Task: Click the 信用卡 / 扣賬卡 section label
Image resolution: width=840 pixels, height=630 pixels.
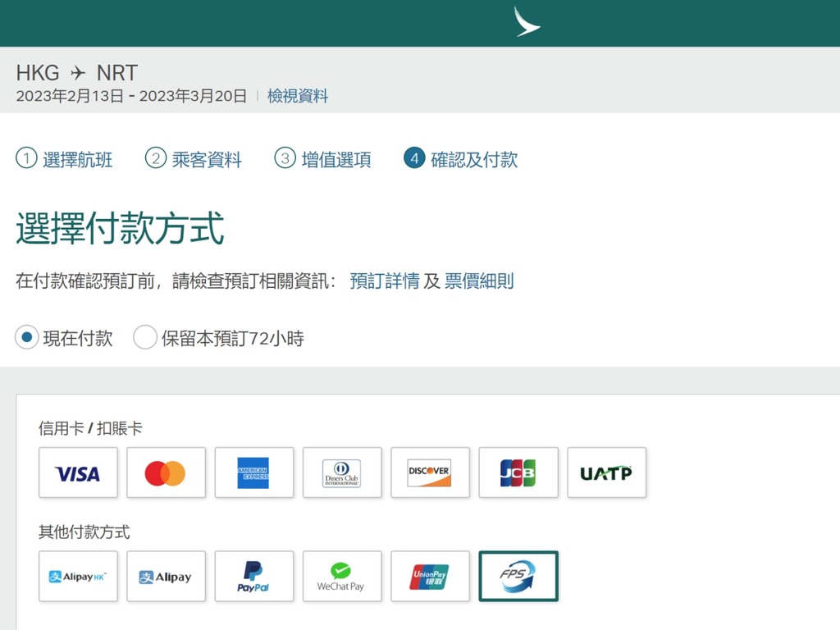Action: (90, 428)
